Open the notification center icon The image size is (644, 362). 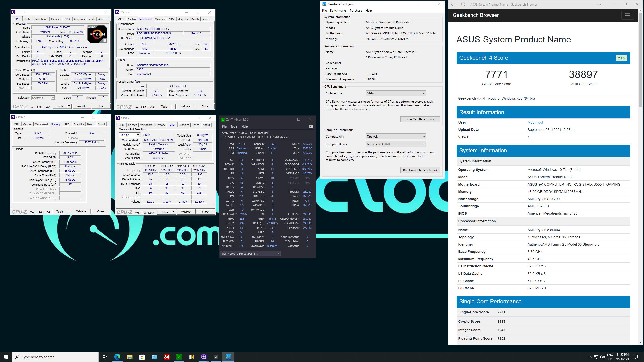(636, 357)
